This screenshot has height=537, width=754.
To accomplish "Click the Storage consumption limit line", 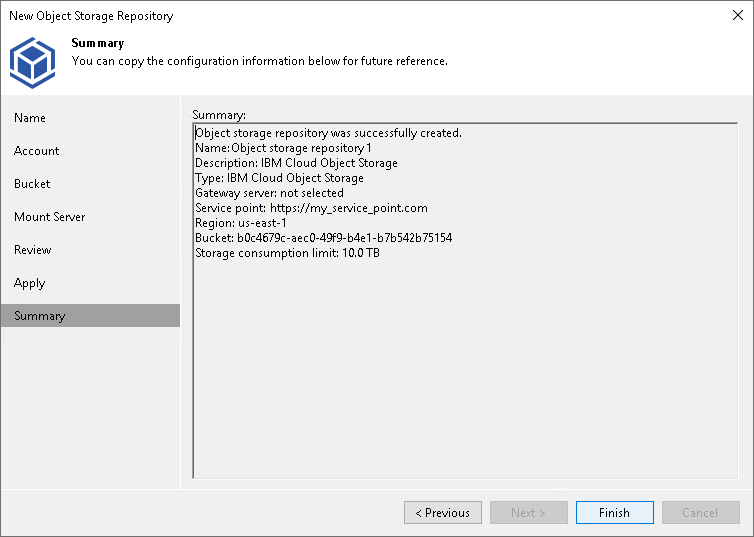I will [287, 253].
